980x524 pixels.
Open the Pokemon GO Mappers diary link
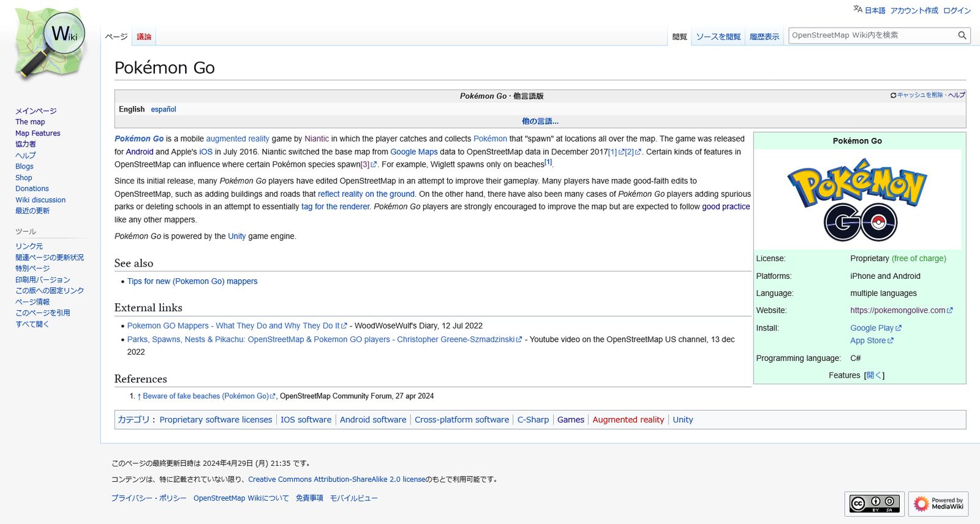[x=237, y=326]
